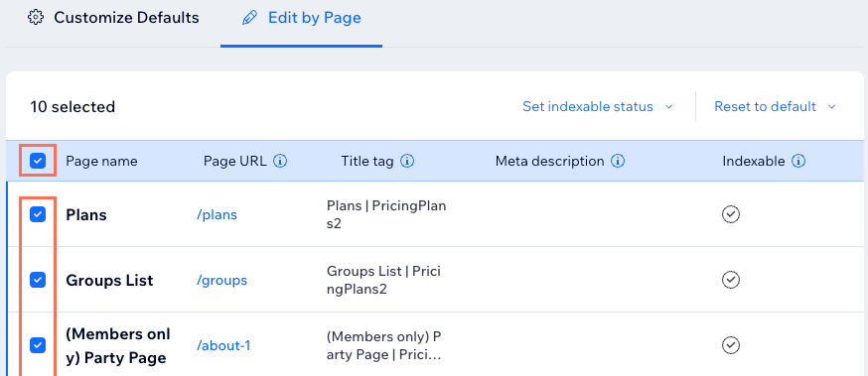Screen dimensions: 868x376
Task: Open the Title tag info icon
Action: [407, 162]
